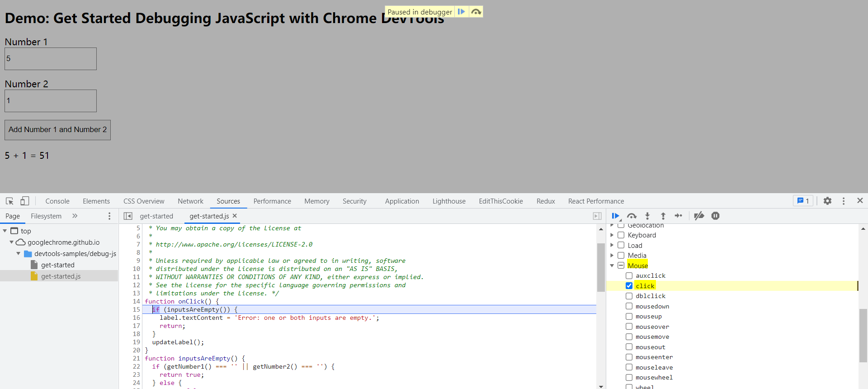Enable mouseup event breakpoint
868x389 pixels.
(629, 316)
